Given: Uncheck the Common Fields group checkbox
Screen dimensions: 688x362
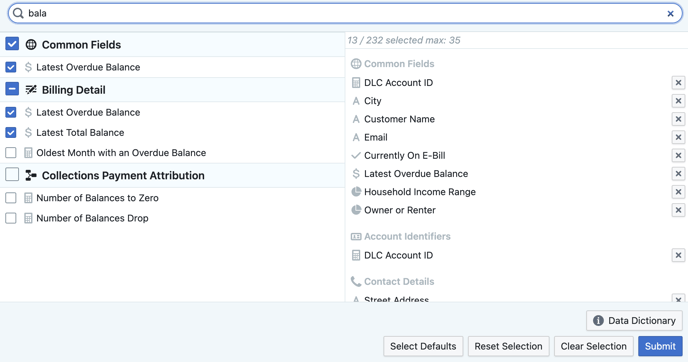Looking at the screenshot, I should click(x=12, y=44).
